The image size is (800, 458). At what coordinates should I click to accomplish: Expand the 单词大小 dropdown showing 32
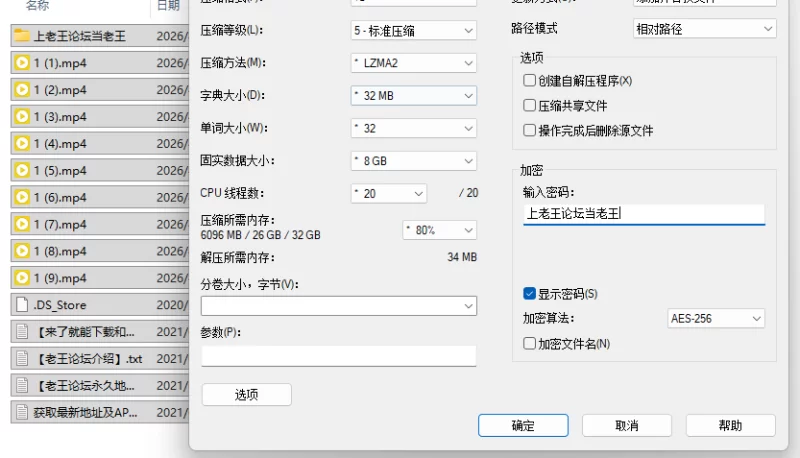414,129
